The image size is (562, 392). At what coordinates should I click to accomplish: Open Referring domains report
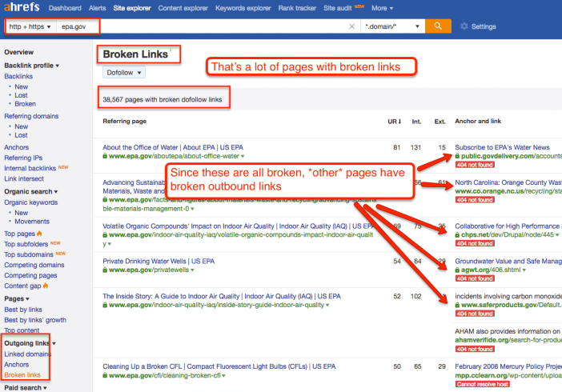click(x=31, y=116)
